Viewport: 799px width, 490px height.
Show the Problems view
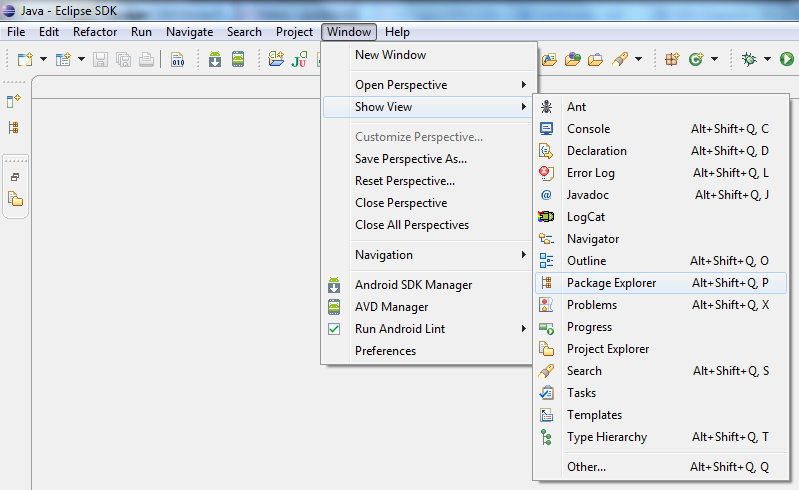661,305
